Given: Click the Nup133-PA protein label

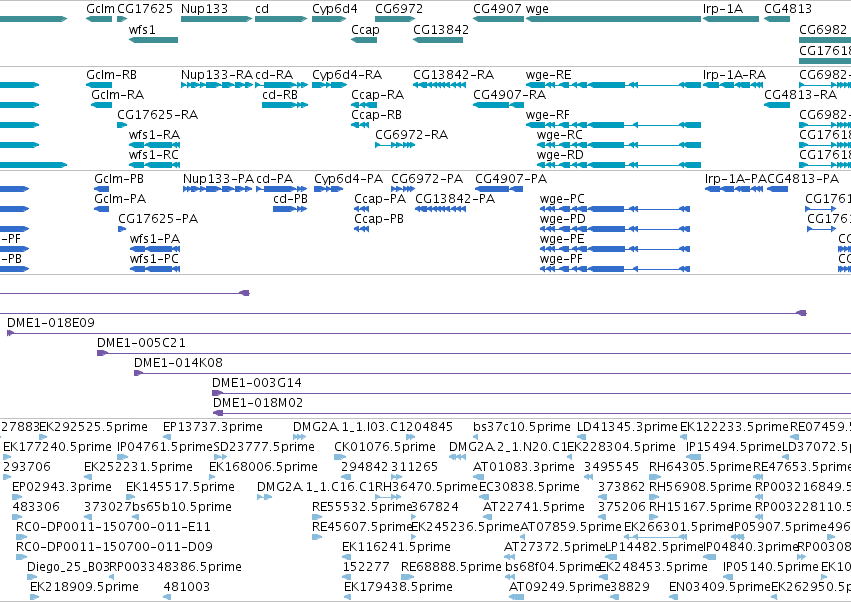Looking at the screenshot, I should click(218, 179).
